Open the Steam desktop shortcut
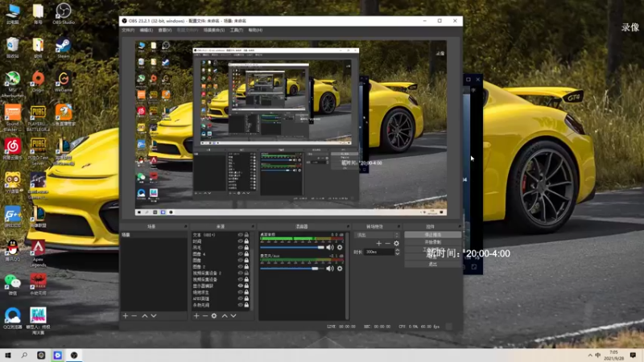Screen dimensions: 644x362 [64, 47]
